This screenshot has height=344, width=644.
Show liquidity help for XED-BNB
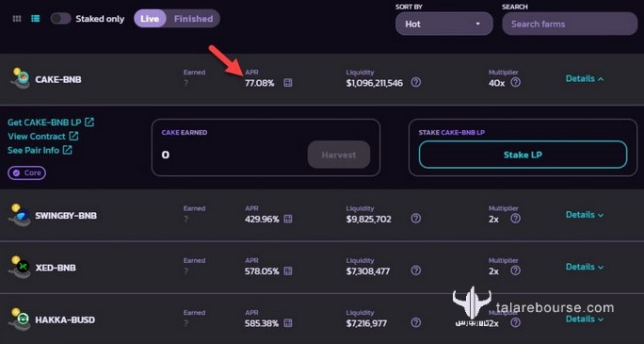tap(416, 270)
